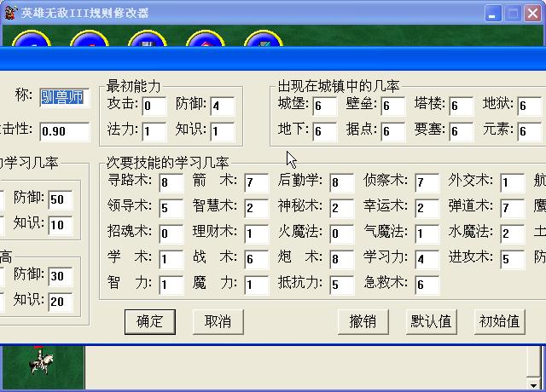This screenshot has height=392, width=546.
Task: Edit the 气魔法 skill chance field
Action: click(427, 233)
